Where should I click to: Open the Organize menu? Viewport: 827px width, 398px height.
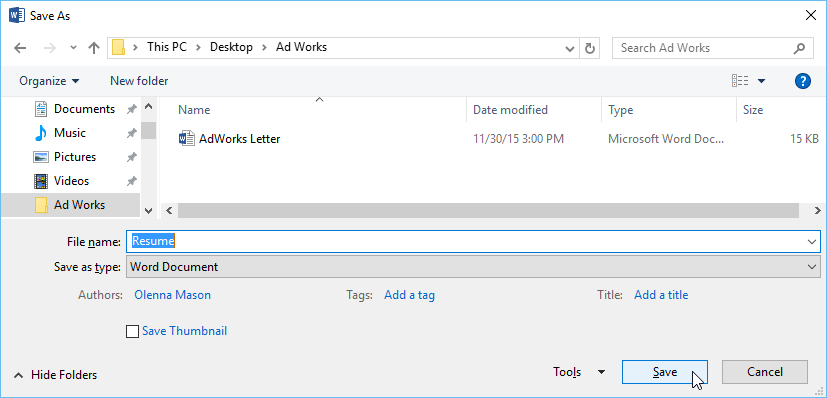point(49,81)
